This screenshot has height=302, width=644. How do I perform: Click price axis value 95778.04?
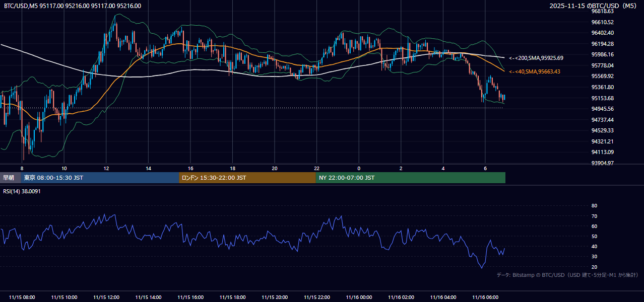coord(603,65)
